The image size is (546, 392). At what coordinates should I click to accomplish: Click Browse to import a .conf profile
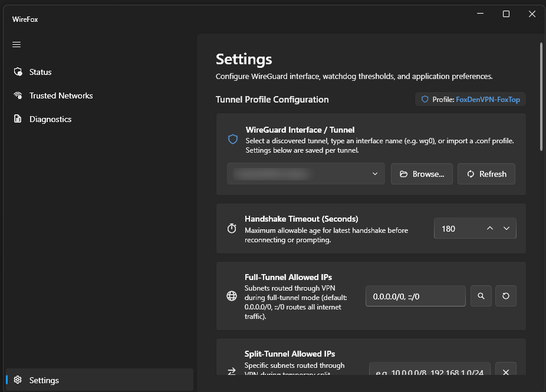(422, 174)
